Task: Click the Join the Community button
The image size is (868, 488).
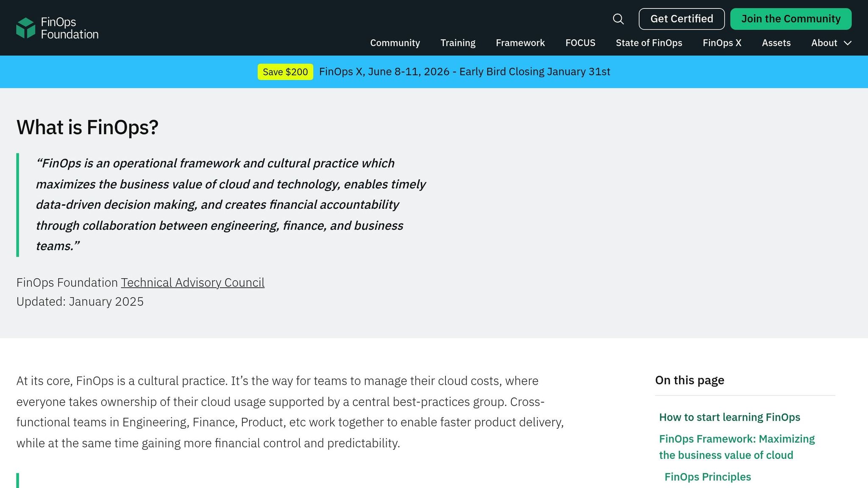Action: pyautogui.click(x=790, y=19)
